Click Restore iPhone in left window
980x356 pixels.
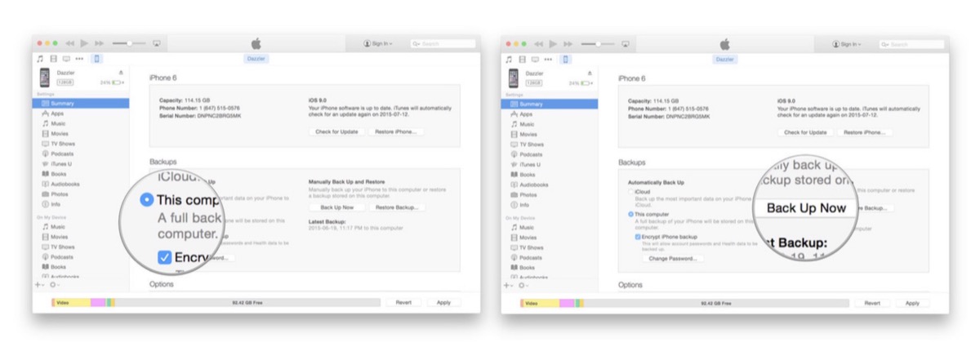[395, 131]
